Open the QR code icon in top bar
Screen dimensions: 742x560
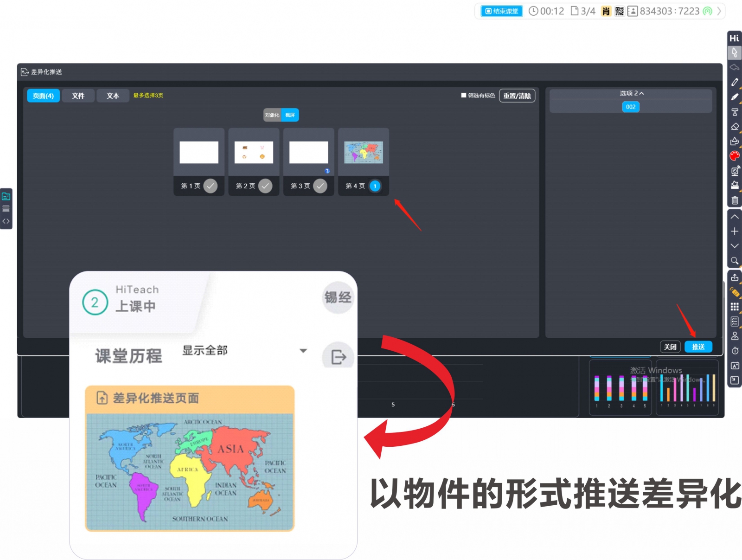pyautogui.click(x=619, y=11)
